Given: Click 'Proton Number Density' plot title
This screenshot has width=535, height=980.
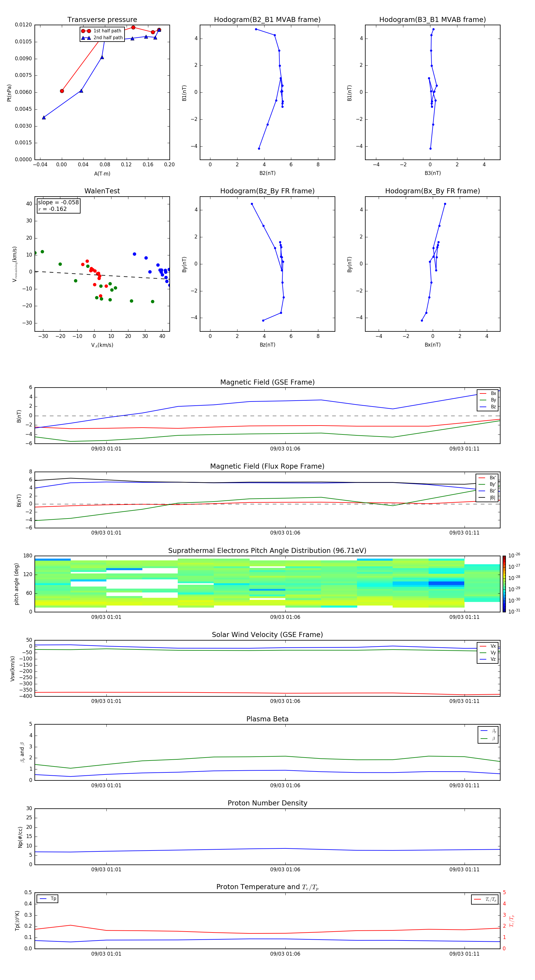Looking at the screenshot, I should click(267, 803).
